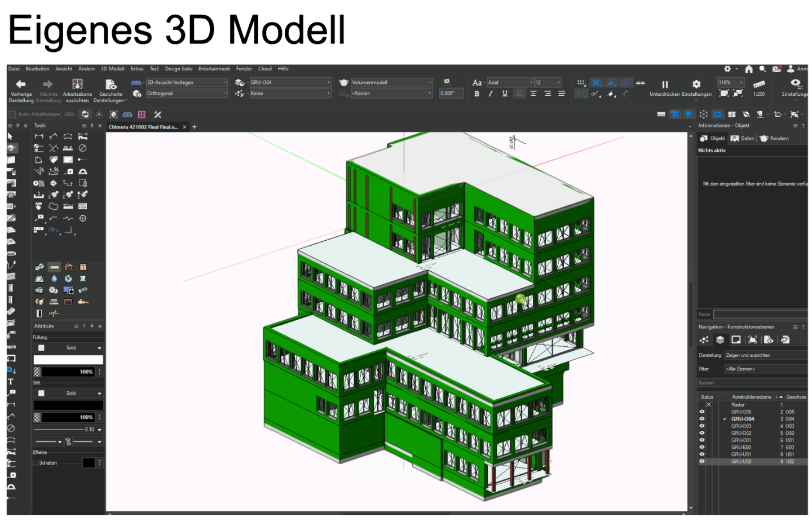The width and height of the screenshot is (812, 521).
Task: Open Einstellungen gear in toolbar
Action: pos(696,84)
